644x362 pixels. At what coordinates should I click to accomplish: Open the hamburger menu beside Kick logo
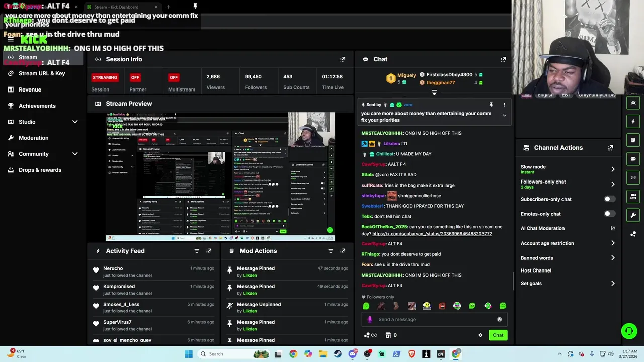[x=10, y=39]
